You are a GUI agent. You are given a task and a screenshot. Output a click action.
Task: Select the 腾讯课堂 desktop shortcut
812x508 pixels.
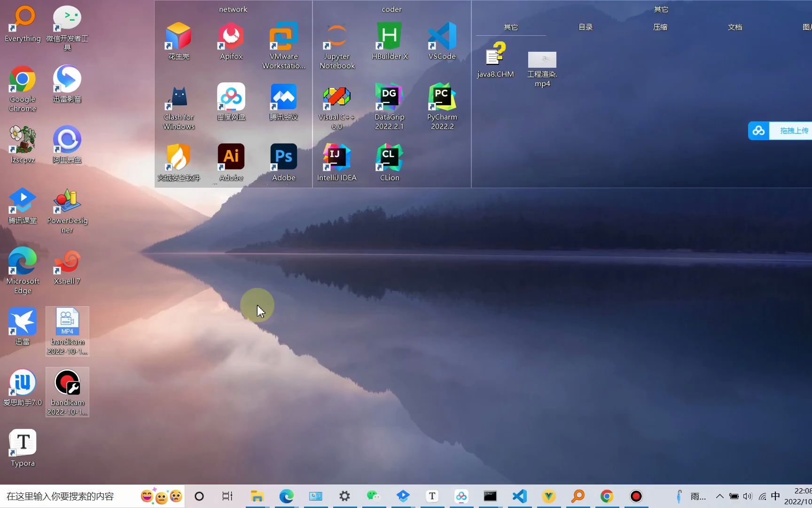(23, 206)
